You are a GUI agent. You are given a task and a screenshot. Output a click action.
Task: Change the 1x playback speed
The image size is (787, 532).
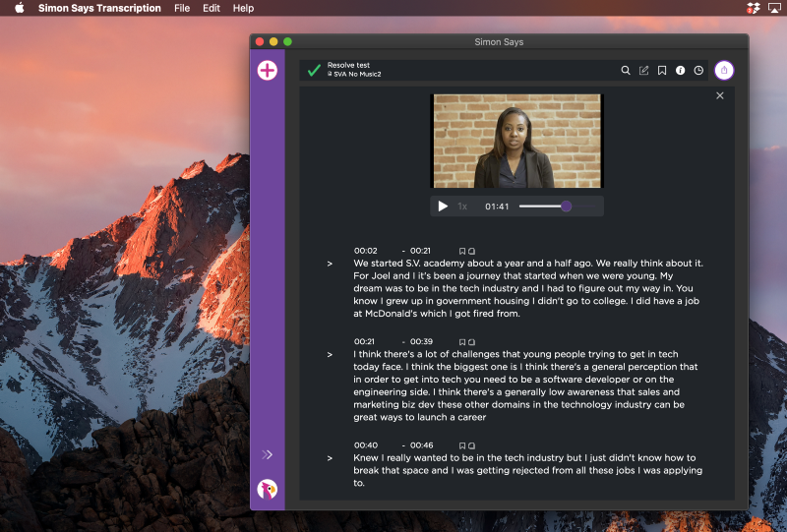(462, 207)
